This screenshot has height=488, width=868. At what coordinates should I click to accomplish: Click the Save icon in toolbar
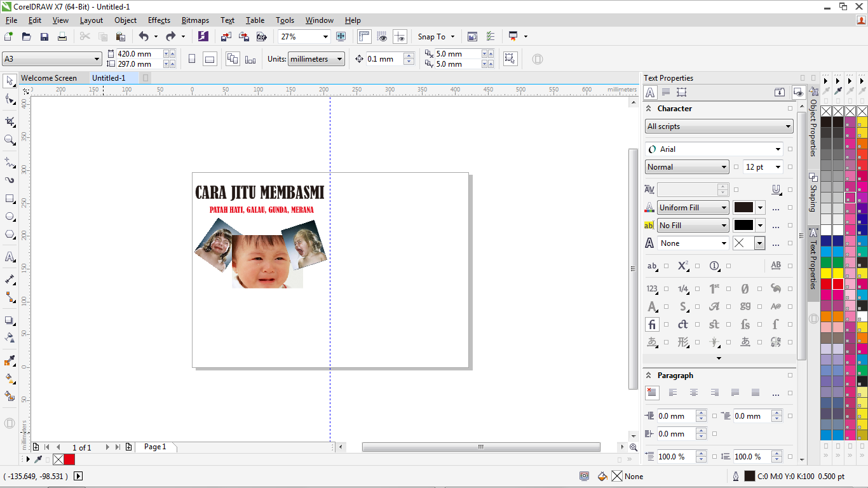(x=44, y=37)
